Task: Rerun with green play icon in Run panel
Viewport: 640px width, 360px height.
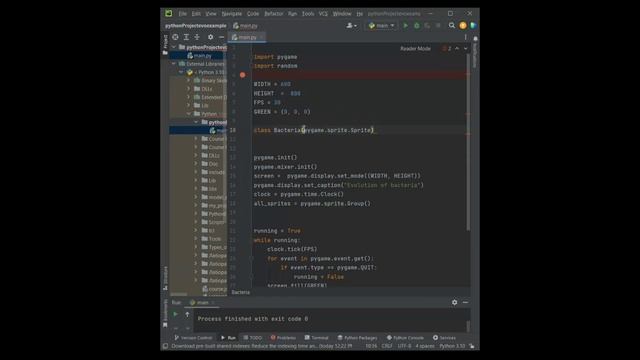Action: coord(175,314)
